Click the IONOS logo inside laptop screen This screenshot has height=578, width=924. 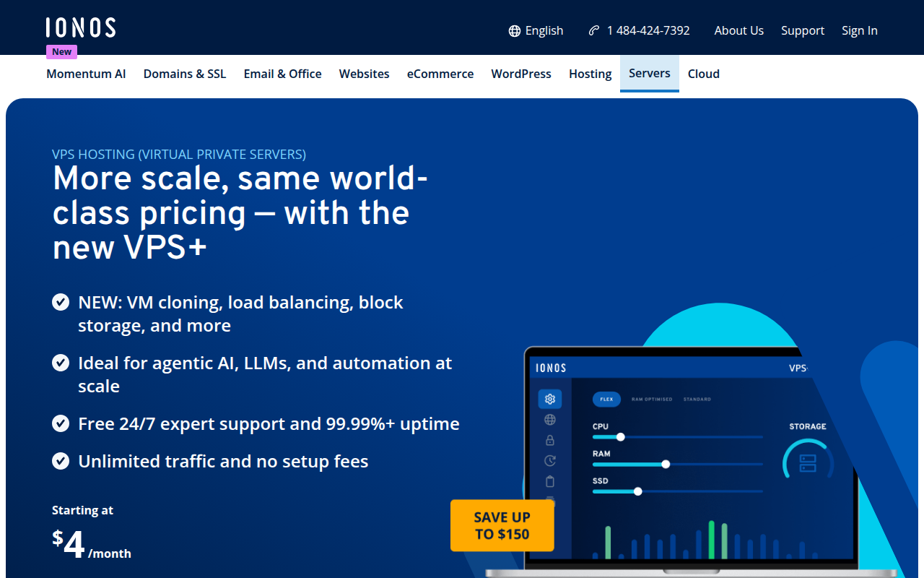tap(551, 368)
